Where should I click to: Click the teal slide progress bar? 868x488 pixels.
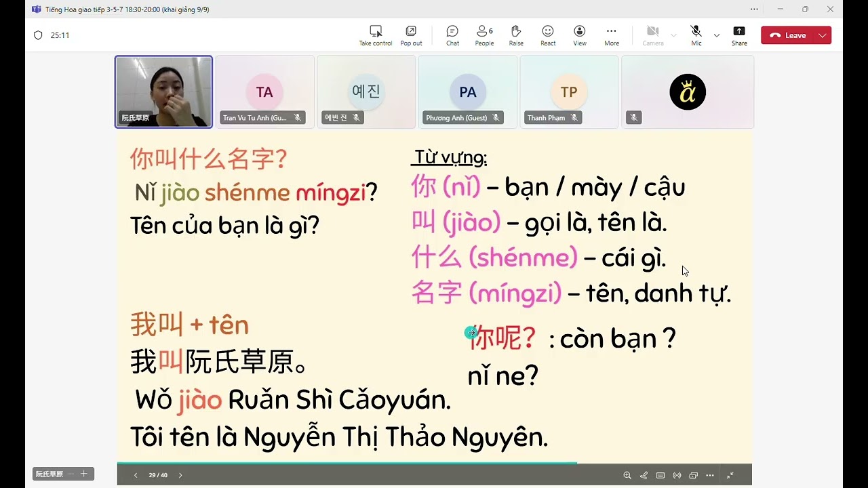[x=347, y=463]
